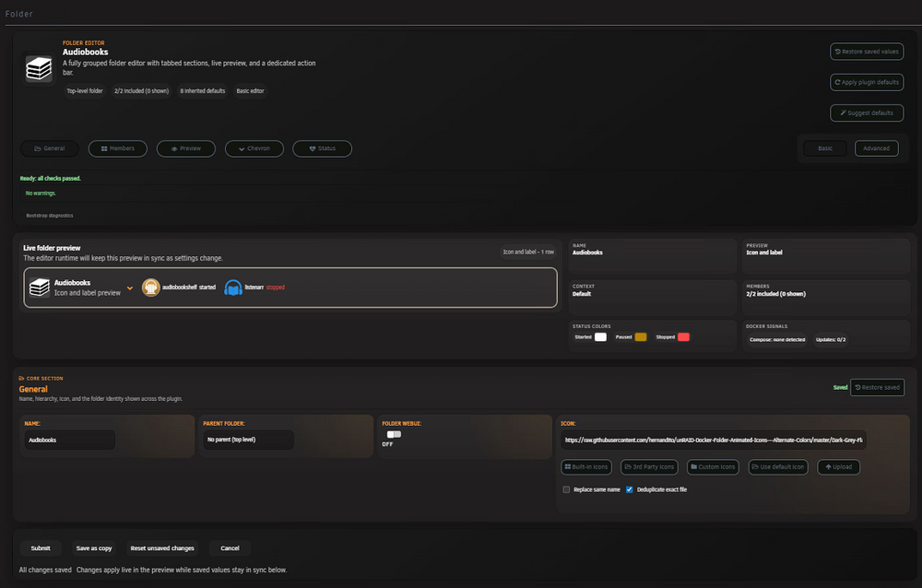Open Built-in icons picker
The height and width of the screenshot is (588, 922).
(586, 467)
